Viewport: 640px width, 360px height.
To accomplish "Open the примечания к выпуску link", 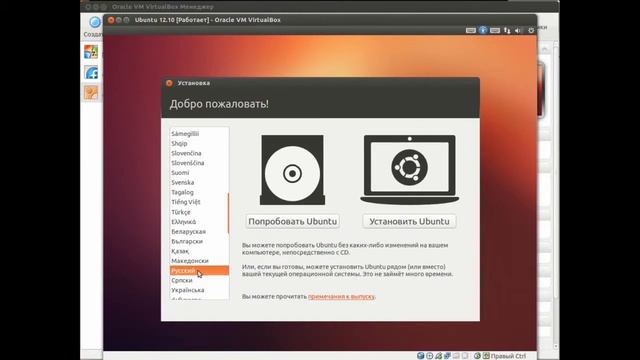I will tap(341, 296).
